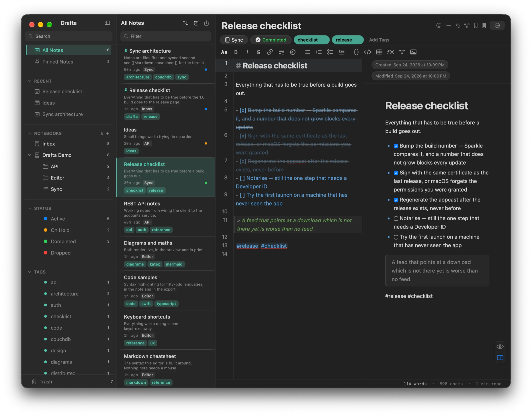Open the more options ellipsis button
The width and height of the screenshot is (532, 416).
click(497, 25)
